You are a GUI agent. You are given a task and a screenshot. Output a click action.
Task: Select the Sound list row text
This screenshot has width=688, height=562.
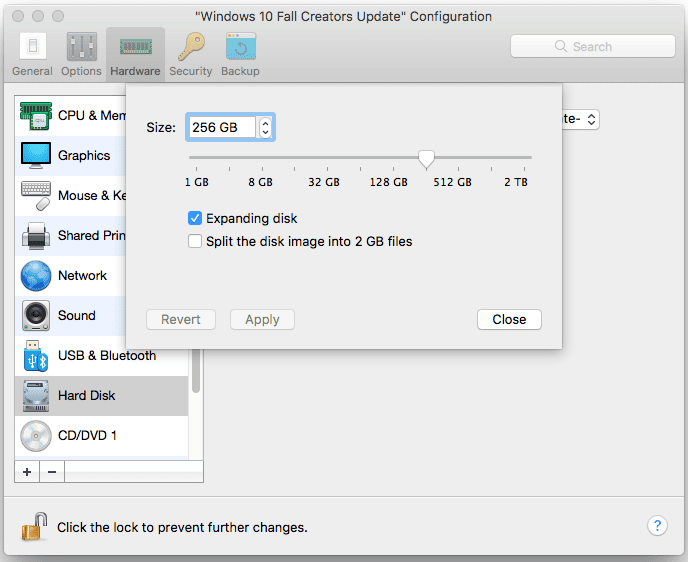77,315
